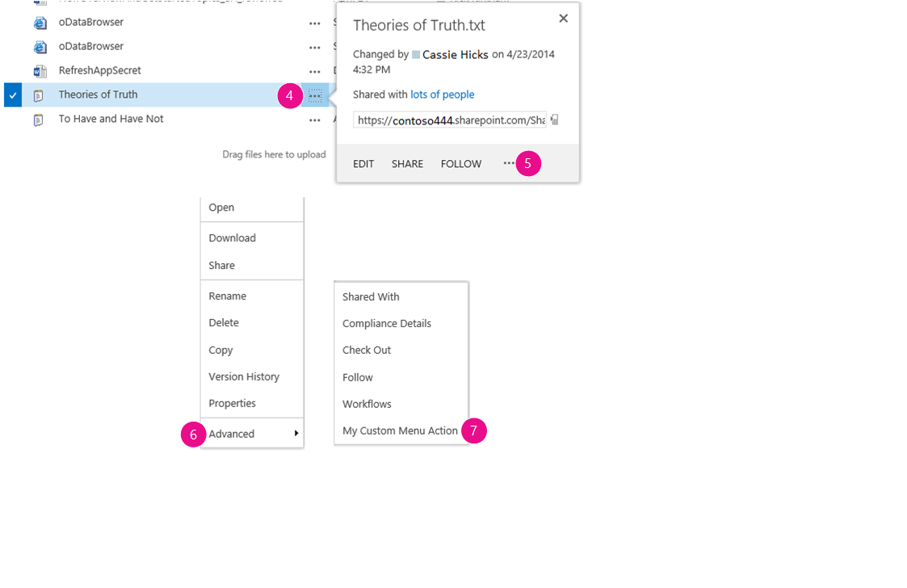Click the file icon beside To Have and Have Not
This screenshot has height=588, width=907.
(38, 119)
